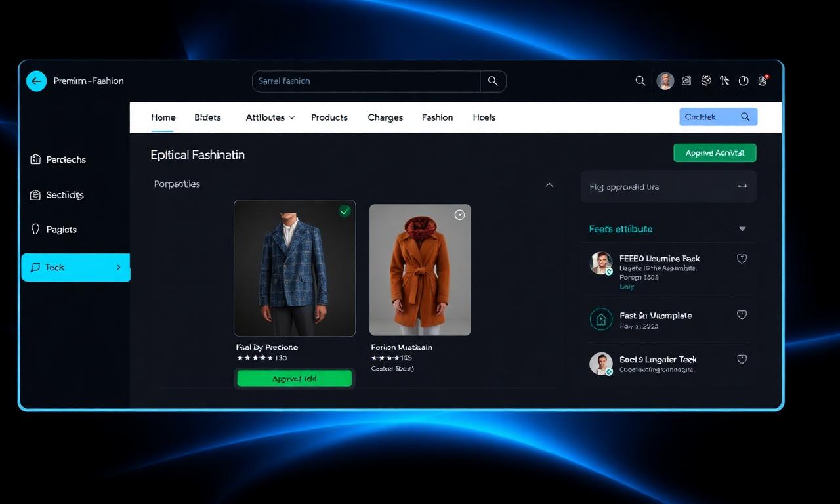
Task: Expand the Feet's attibute dropdown arrow
Action: click(x=742, y=229)
